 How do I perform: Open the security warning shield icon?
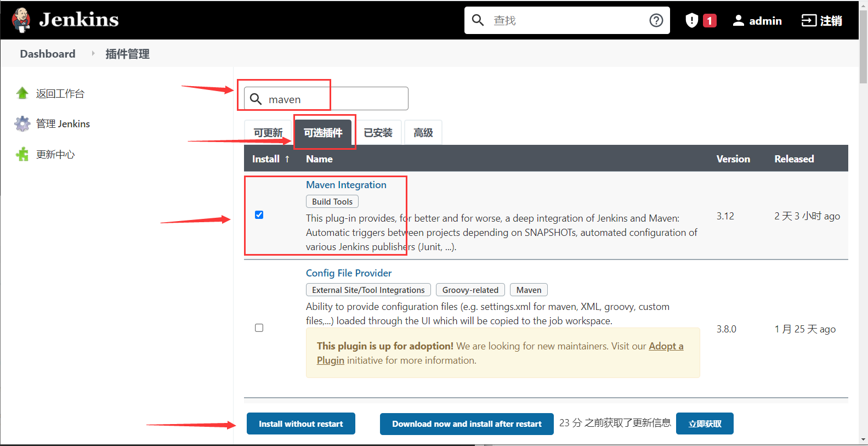pos(691,20)
